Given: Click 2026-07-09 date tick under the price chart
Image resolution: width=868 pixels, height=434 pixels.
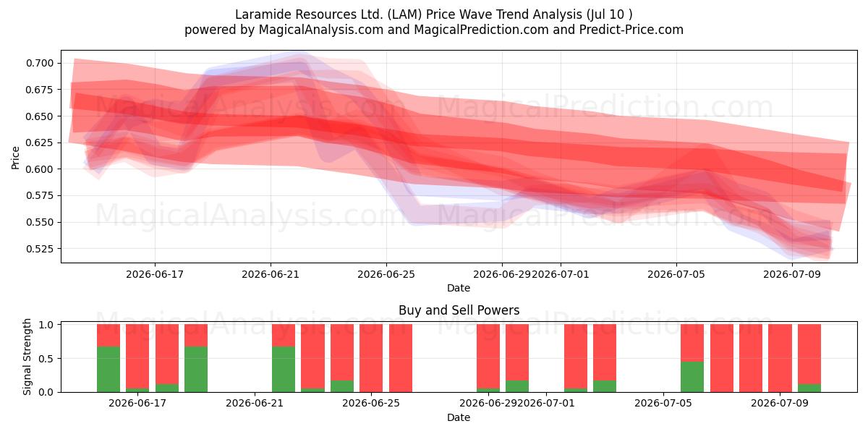Looking at the screenshot, I should pos(792,274).
